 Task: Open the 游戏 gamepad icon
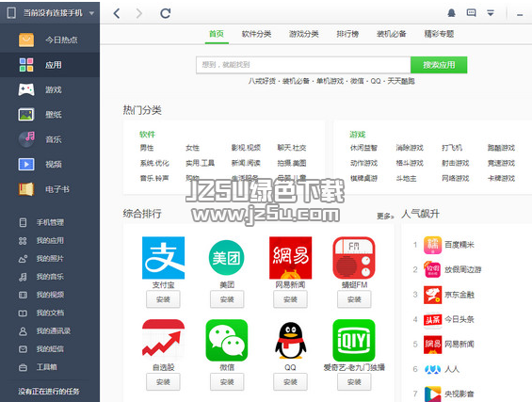click(26, 89)
